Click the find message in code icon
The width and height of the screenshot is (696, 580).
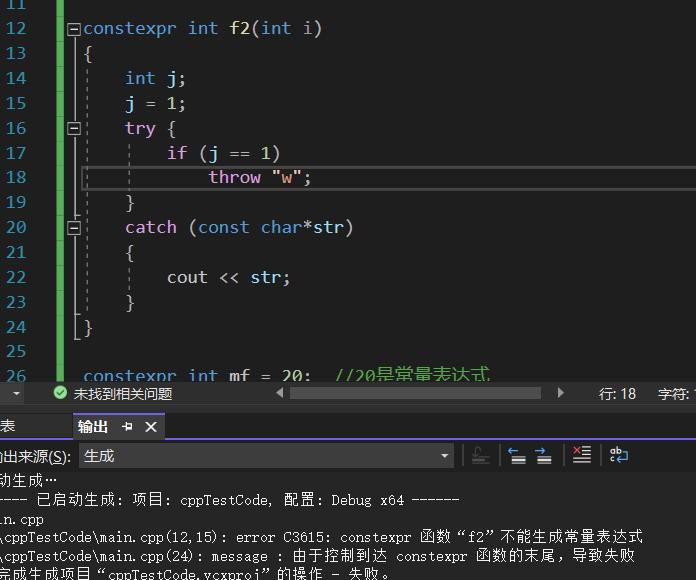point(481,456)
